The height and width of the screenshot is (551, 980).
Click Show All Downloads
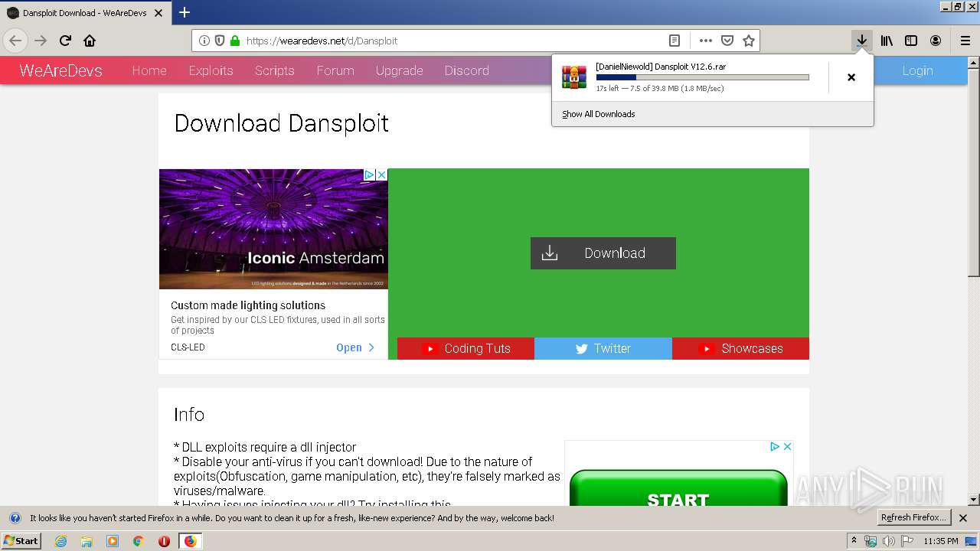point(599,114)
